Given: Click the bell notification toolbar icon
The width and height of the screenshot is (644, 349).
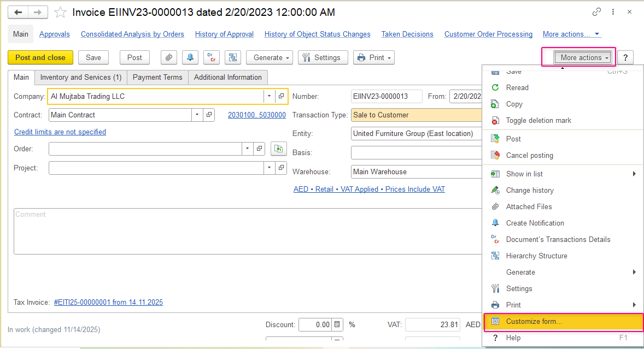Looking at the screenshot, I should 190,58.
